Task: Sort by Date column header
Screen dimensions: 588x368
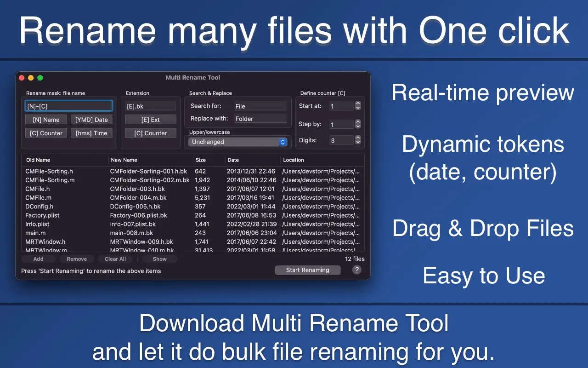Action: [253, 160]
